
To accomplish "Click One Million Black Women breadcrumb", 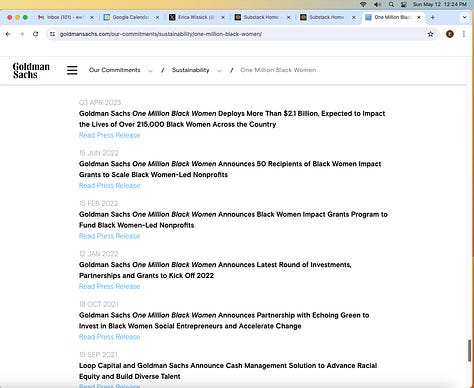I will (278, 70).
